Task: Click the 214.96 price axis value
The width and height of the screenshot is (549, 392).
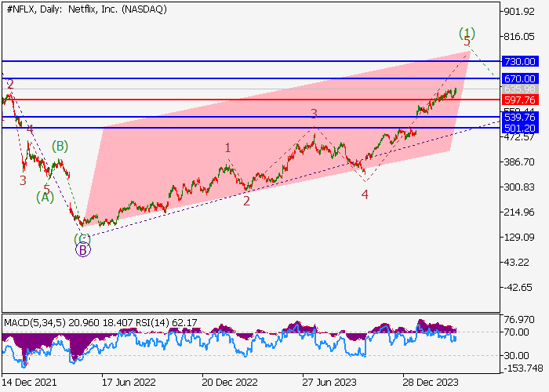Action: [x=519, y=212]
